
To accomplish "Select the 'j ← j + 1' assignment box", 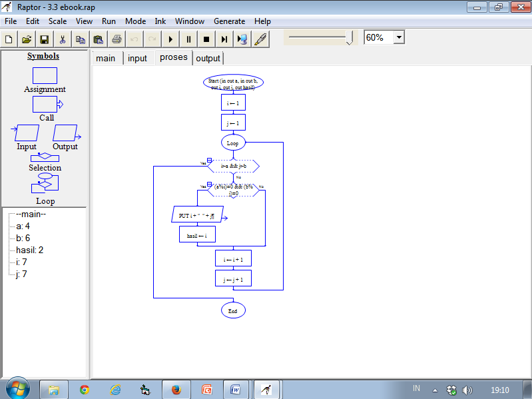I will (233, 278).
